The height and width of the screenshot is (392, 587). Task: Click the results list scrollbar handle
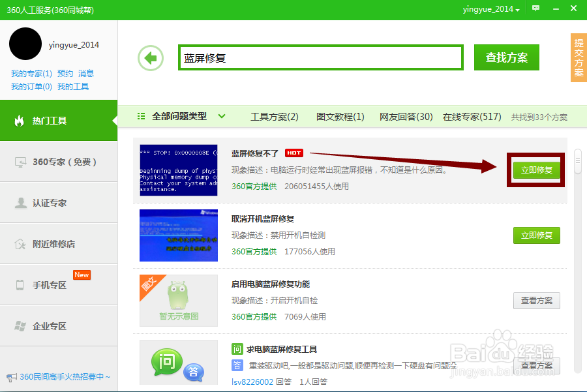[x=578, y=161]
